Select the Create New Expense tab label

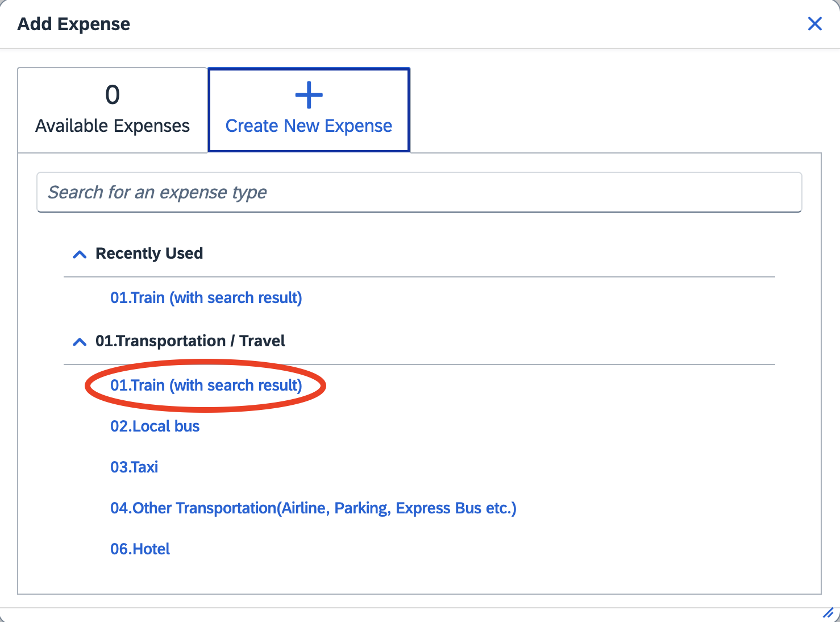pos(309,110)
